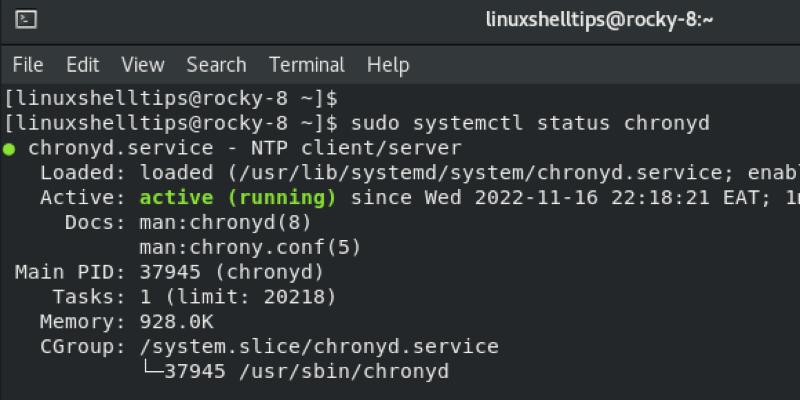This screenshot has height=400, width=800.
Task: Open the File menu
Action: click(x=27, y=65)
